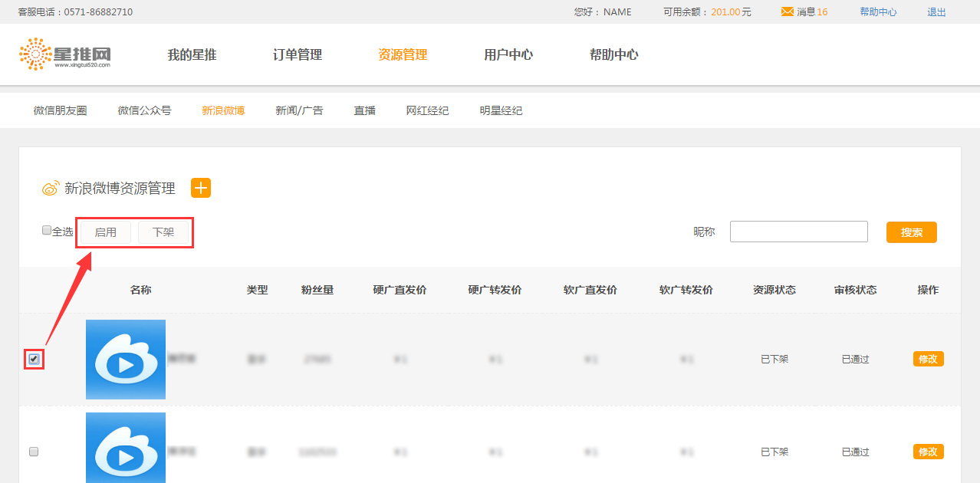Click the 粉丝量 column header
This screenshot has height=483, width=980.
pos(317,290)
